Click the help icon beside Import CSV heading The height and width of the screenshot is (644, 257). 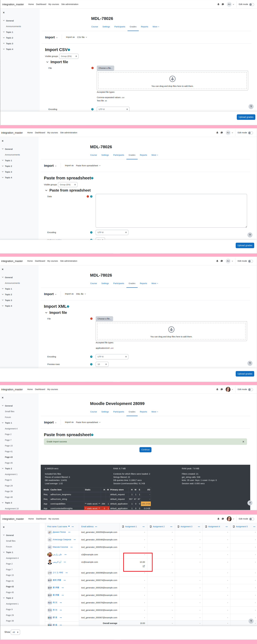click(x=69, y=50)
